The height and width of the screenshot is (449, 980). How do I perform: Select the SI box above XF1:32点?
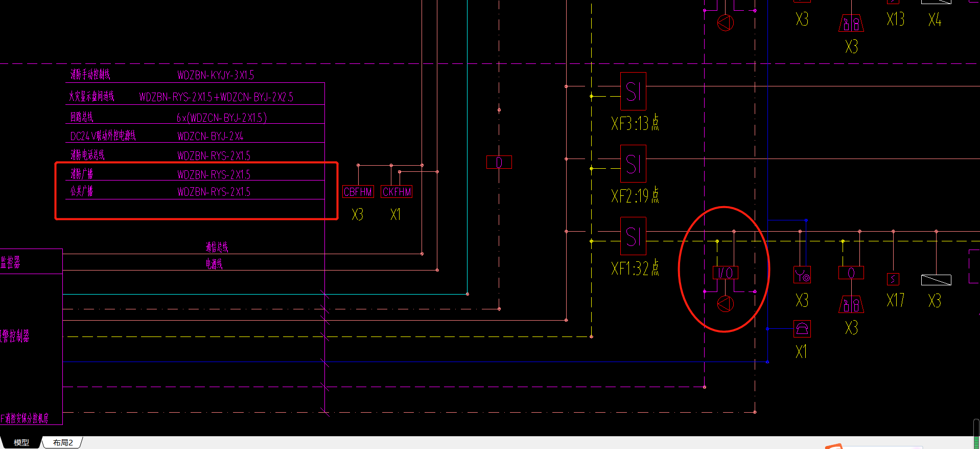click(633, 236)
